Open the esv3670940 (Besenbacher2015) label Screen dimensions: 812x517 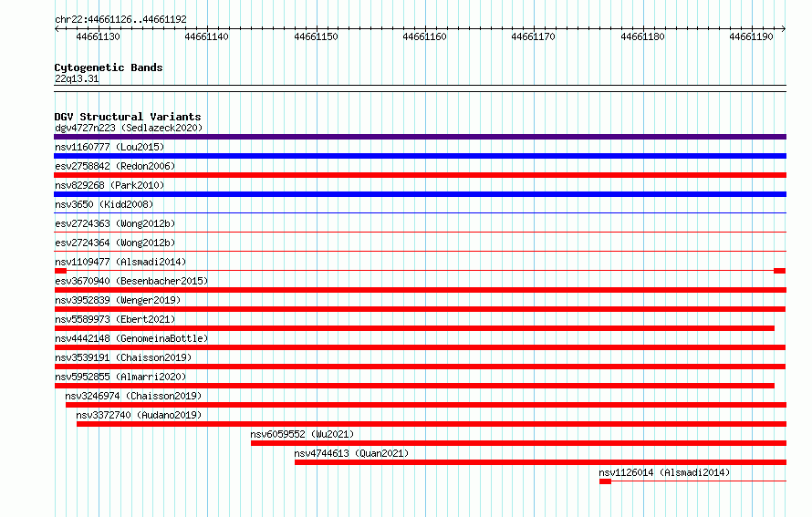coord(131,281)
